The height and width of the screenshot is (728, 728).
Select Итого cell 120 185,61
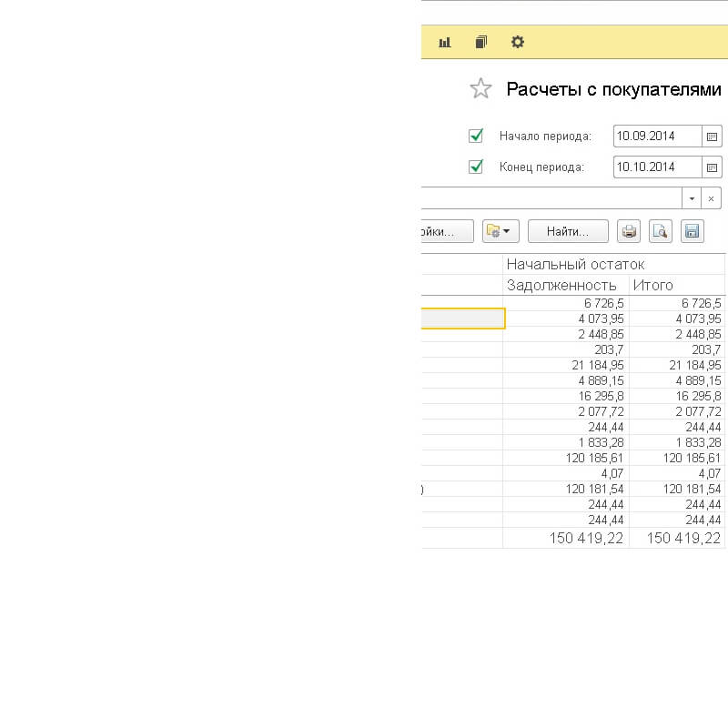(677, 459)
